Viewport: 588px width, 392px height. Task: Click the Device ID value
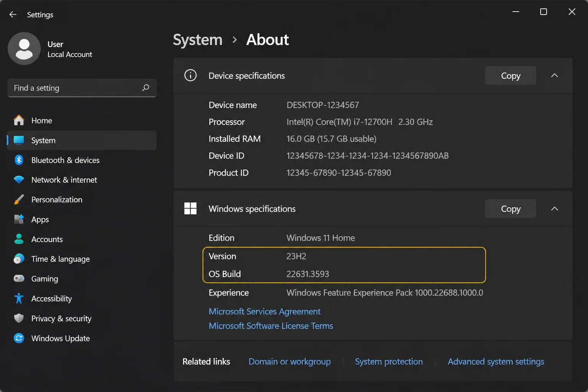pos(367,155)
